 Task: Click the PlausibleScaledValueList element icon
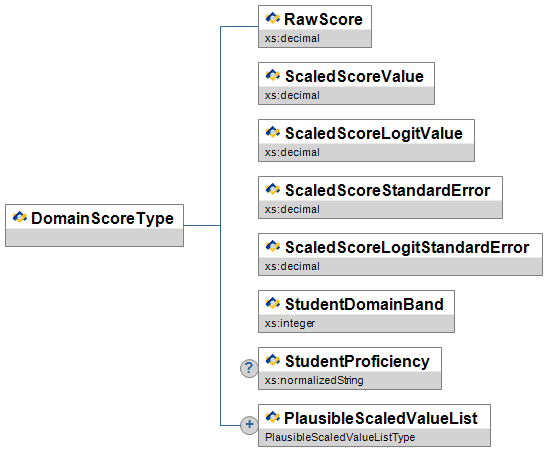(x=272, y=417)
